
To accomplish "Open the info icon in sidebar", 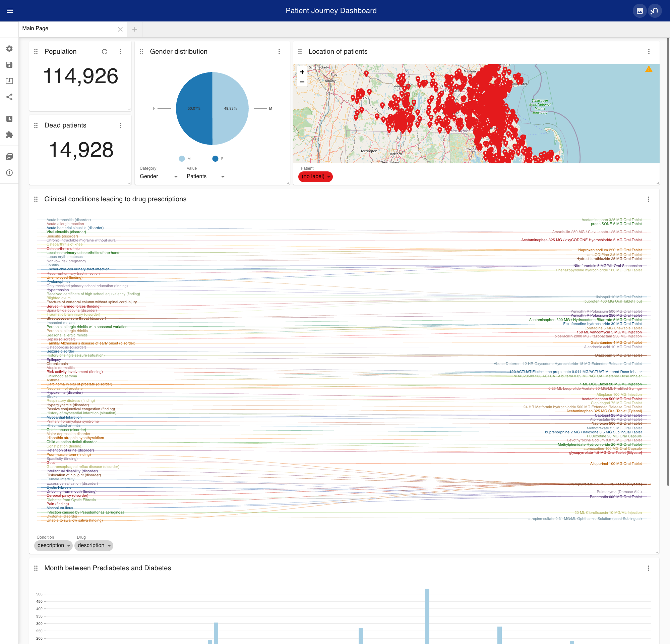I will point(10,173).
